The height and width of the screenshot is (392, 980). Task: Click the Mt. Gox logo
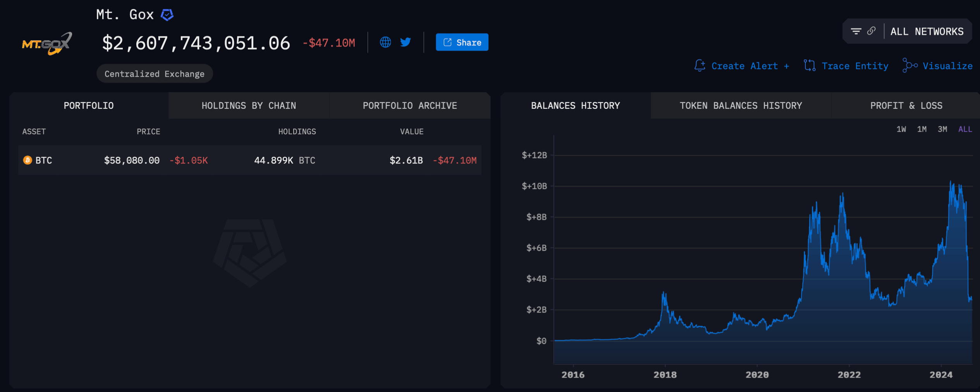[47, 43]
